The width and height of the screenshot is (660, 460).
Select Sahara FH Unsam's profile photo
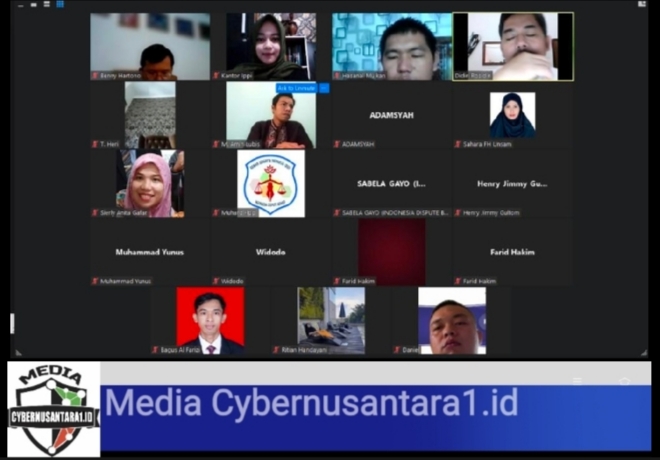(513, 115)
